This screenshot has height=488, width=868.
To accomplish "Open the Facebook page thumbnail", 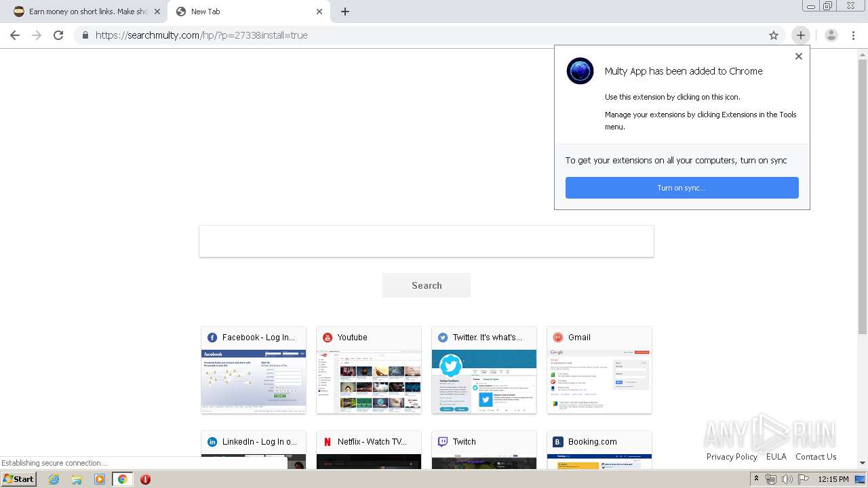I will click(254, 381).
